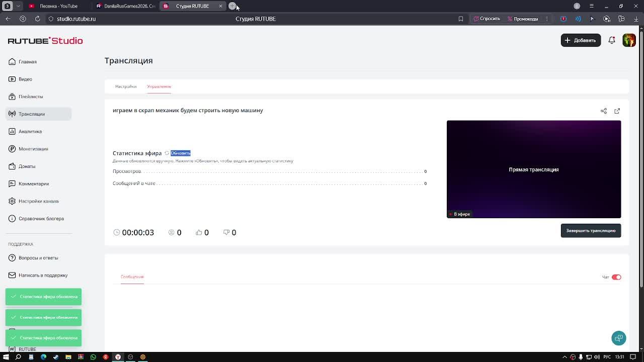Open the support chat widget button
The image size is (644, 362).
(619, 338)
